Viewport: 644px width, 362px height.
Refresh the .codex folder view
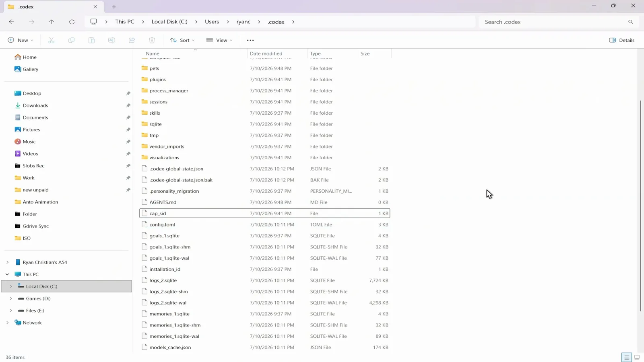72,22
